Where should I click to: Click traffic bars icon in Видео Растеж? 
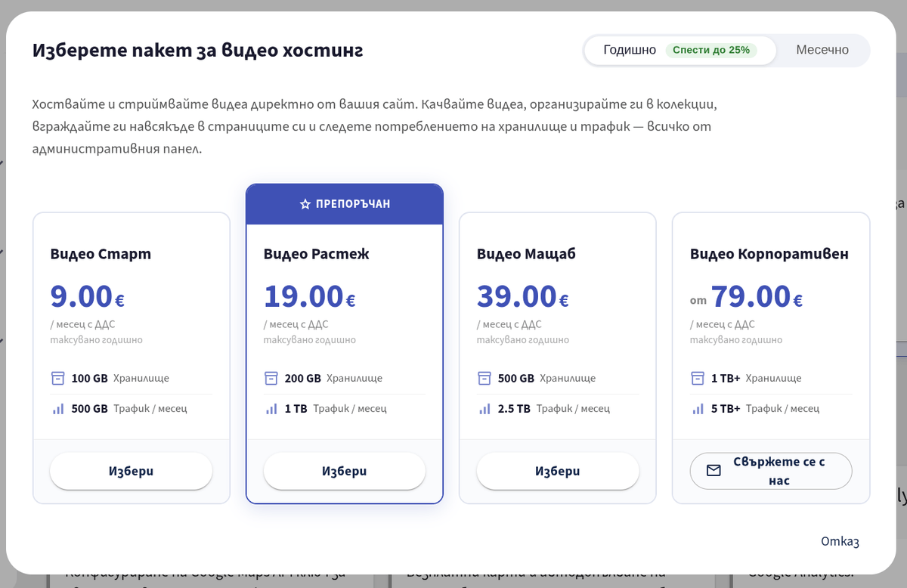pyautogui.click(x=271, y=409)
